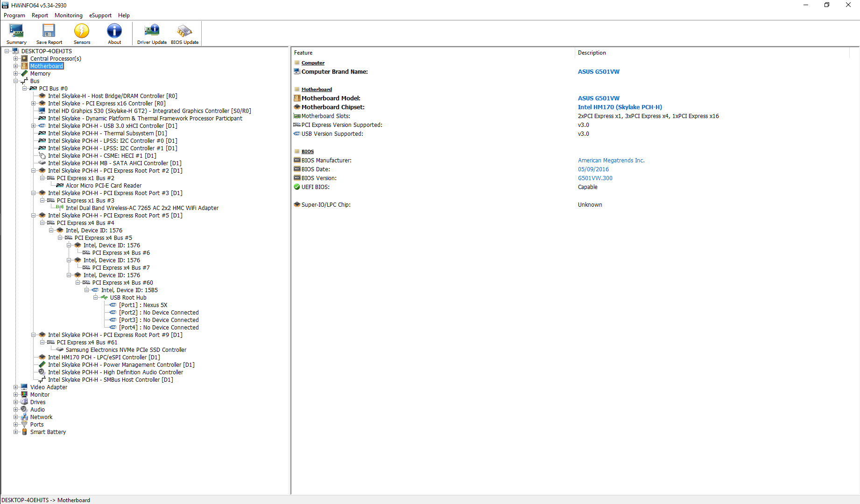Click the SATA AHCI Controller disk icon

pyautogui.click(x=42, y=163)
